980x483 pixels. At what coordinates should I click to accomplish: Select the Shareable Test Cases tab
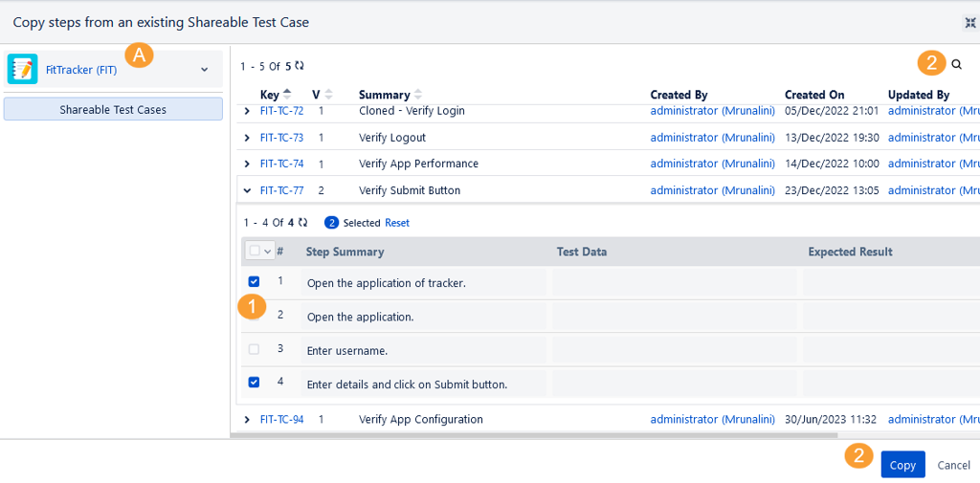[x=113, y=109]
